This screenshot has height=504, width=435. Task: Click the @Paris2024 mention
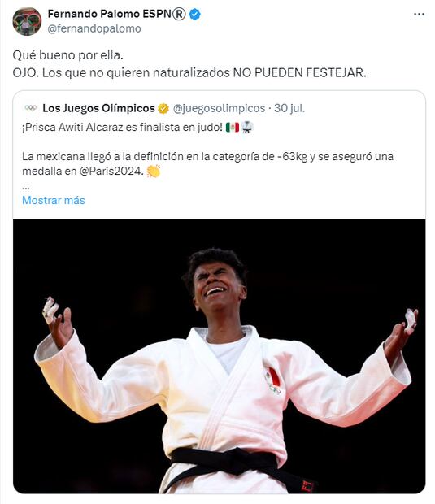pyautogui.click(x=111, y=171)
